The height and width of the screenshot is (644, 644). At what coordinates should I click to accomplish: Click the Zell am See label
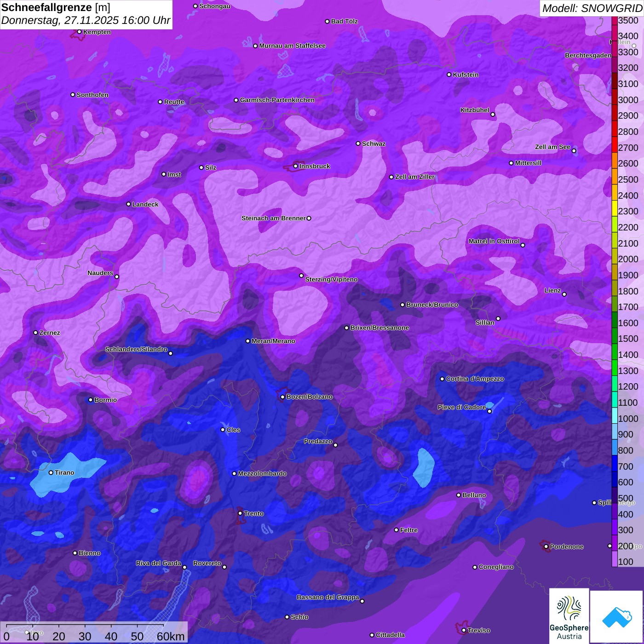pos(552,147)
